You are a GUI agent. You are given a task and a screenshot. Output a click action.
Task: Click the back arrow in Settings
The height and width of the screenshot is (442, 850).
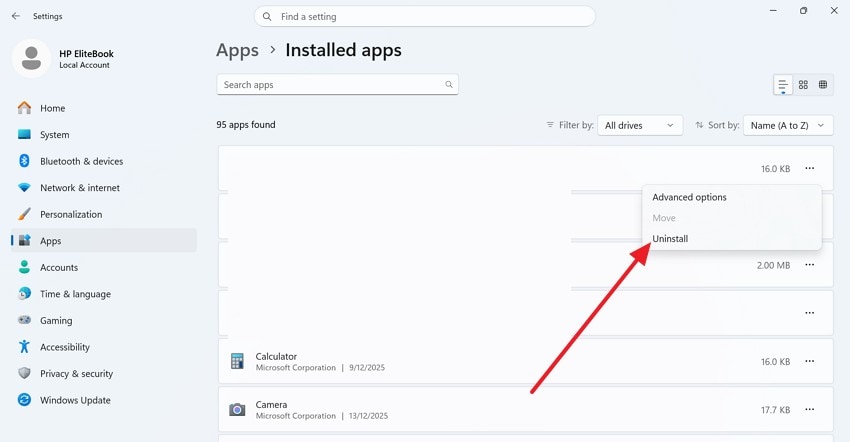coord(15,16)
